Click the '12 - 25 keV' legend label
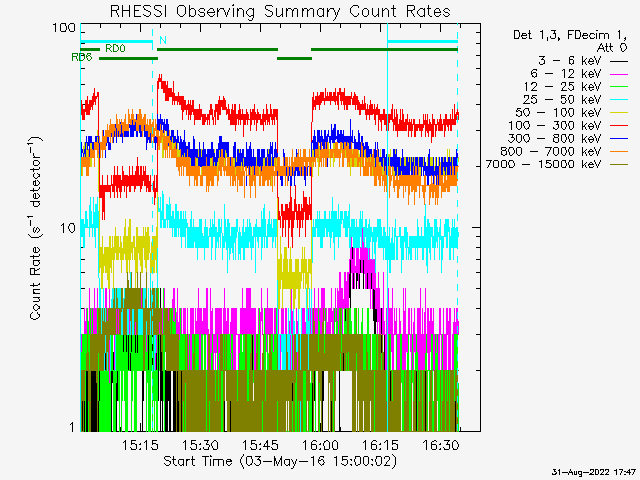640x480 pixels. pyautogui.click(x=562, y=87)
